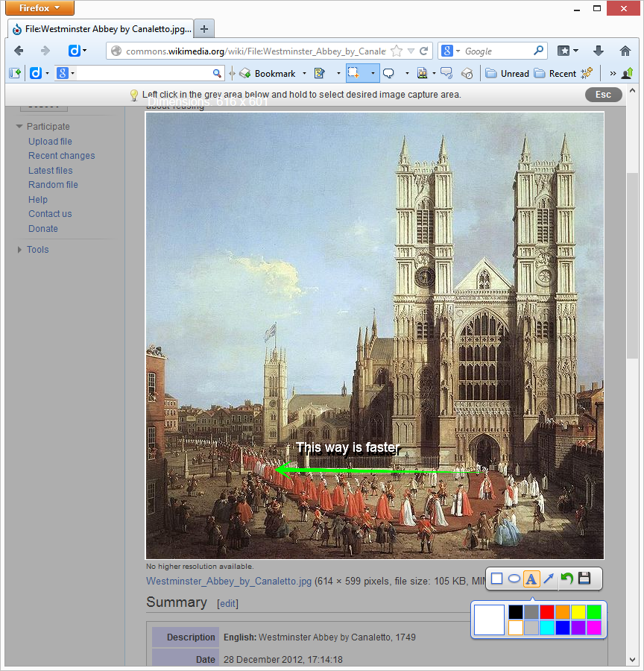Image resolution: width=644 pixels, height=671 pixels.
Task: Open Westminster_Abbey_by_Canaletto.jpg file link
Action: pyautogui.click(x=229, y=581)
